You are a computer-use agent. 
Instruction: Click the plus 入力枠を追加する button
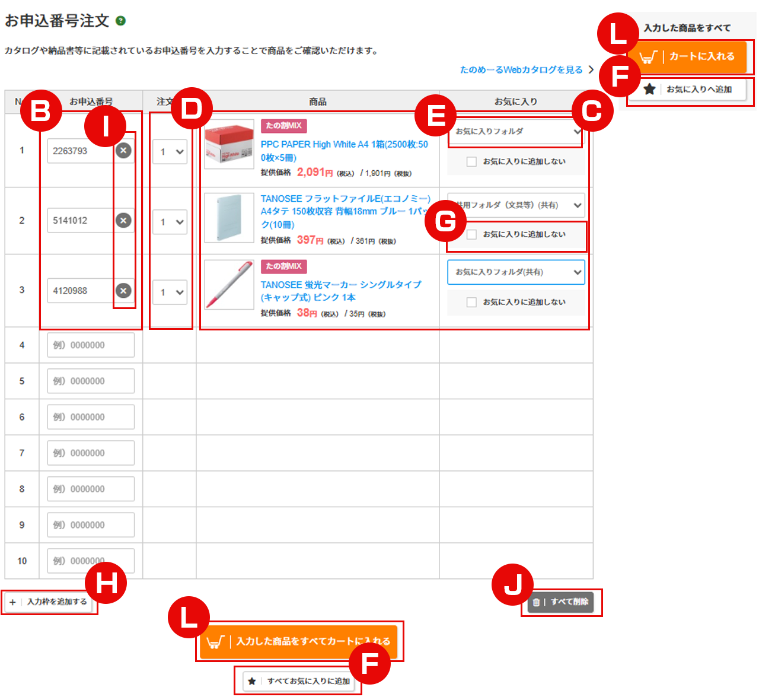[49, 602]
